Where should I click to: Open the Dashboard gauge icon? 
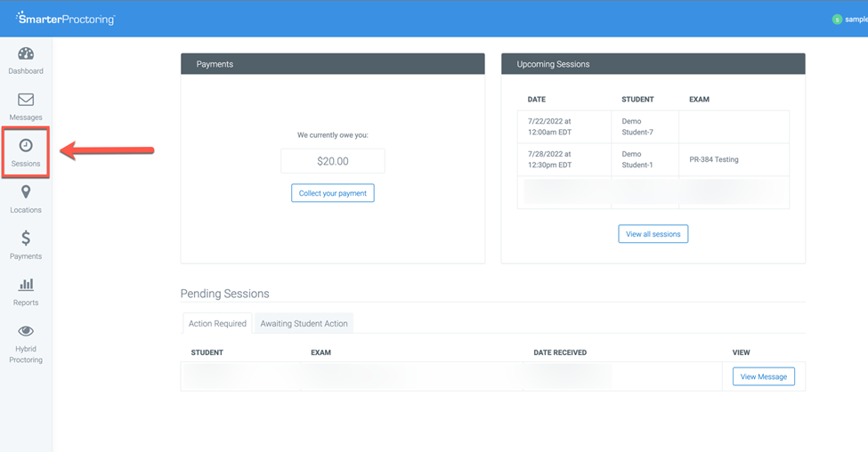point(26,54)
